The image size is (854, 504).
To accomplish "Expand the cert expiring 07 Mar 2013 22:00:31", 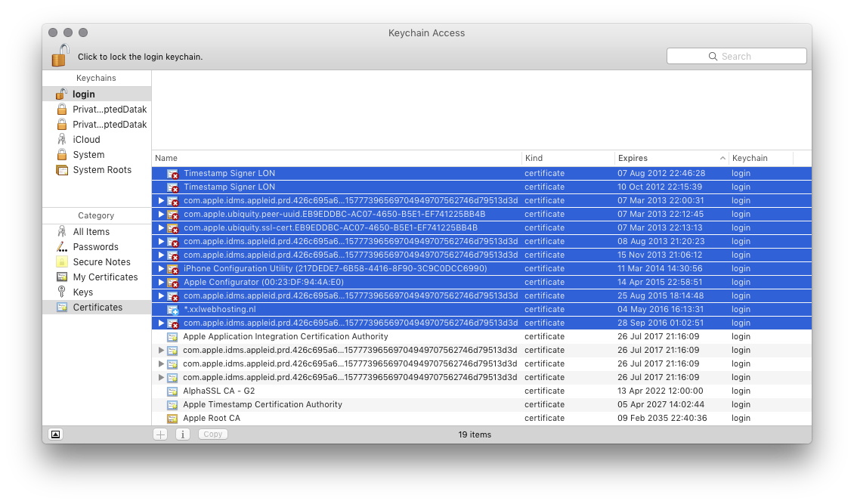I will tap(161, 200).
